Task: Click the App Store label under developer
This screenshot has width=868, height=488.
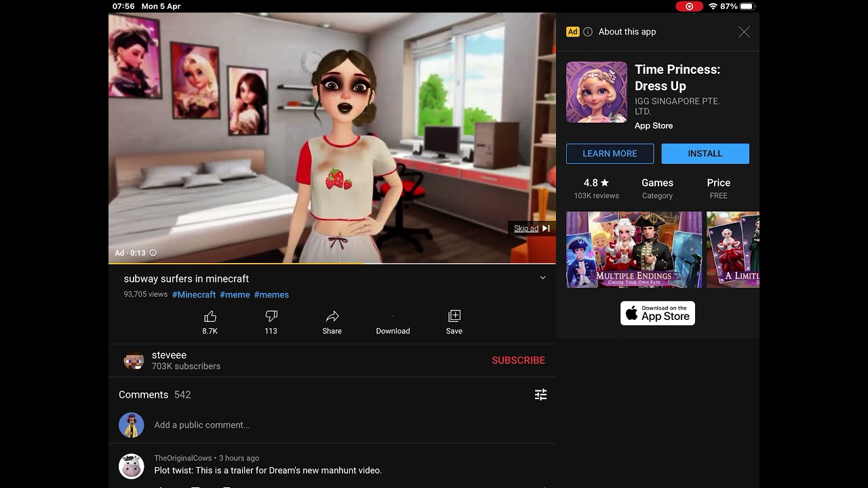Action: 654,126
